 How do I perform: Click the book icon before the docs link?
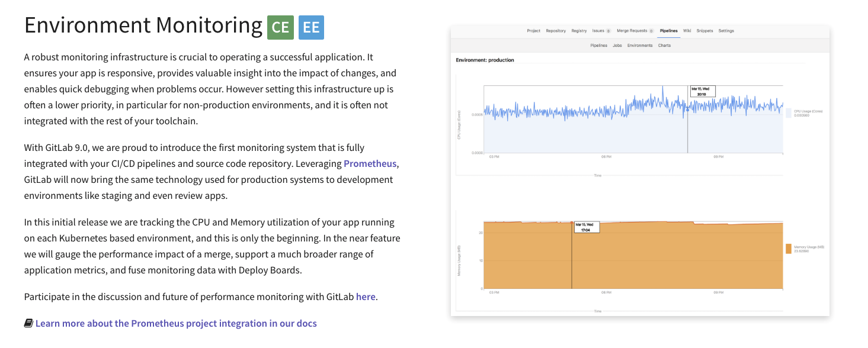click(28, 323)
